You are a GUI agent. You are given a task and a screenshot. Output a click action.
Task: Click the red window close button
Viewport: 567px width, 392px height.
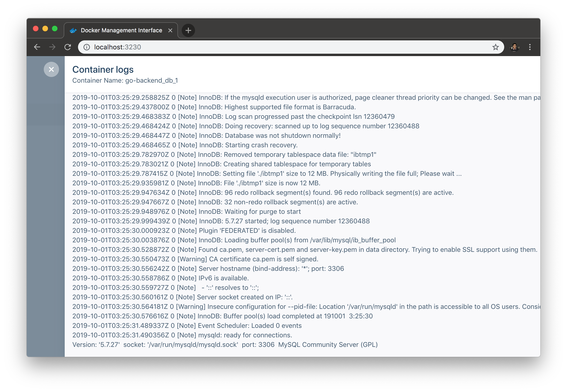(x=36, y=29)
